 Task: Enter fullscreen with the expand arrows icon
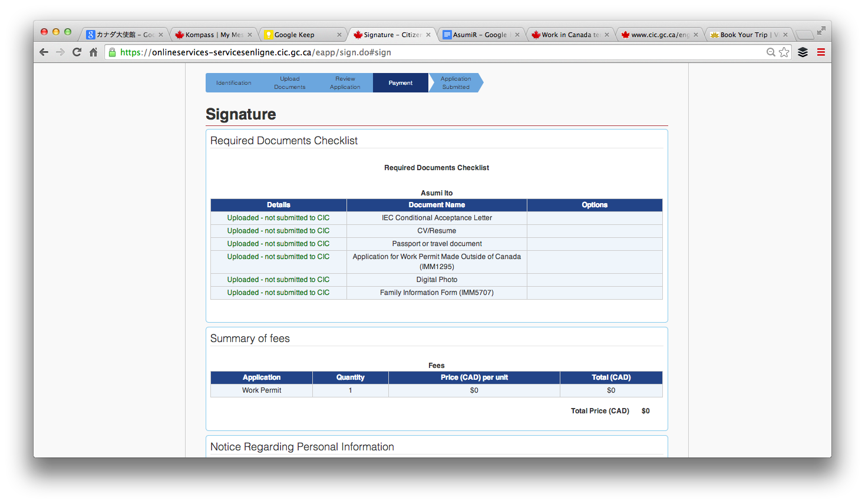(x=821, y=31)
